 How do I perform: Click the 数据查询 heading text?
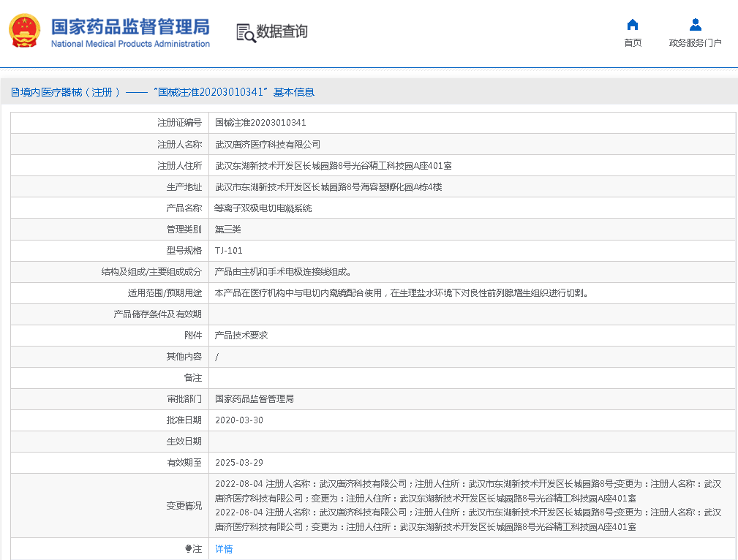click(282, 31)
